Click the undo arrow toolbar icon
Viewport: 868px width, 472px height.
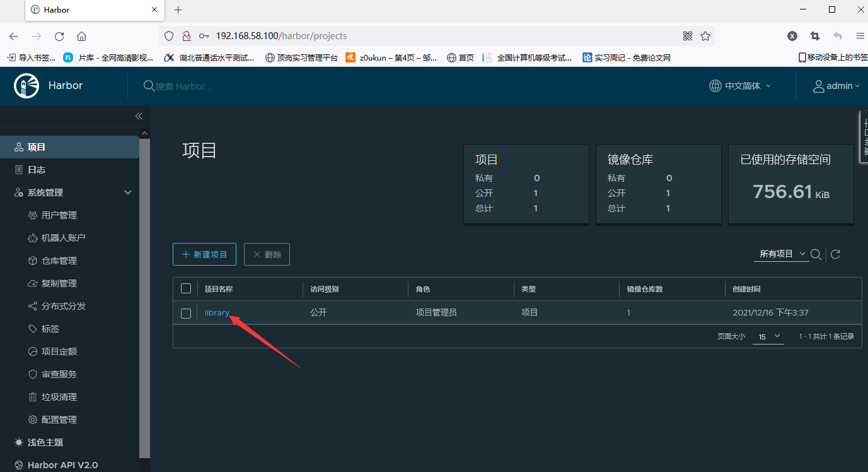[838, 36]
